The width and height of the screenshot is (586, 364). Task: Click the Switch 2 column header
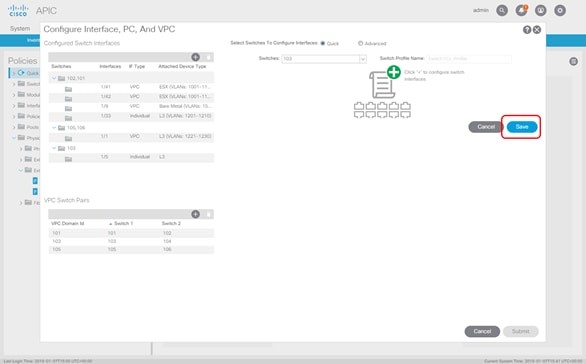point(171,223)
